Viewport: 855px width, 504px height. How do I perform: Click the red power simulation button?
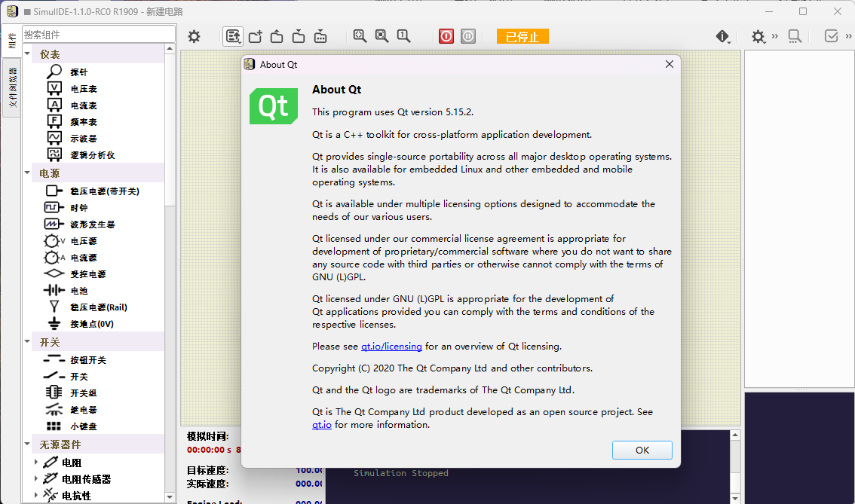tap(446, 36)
